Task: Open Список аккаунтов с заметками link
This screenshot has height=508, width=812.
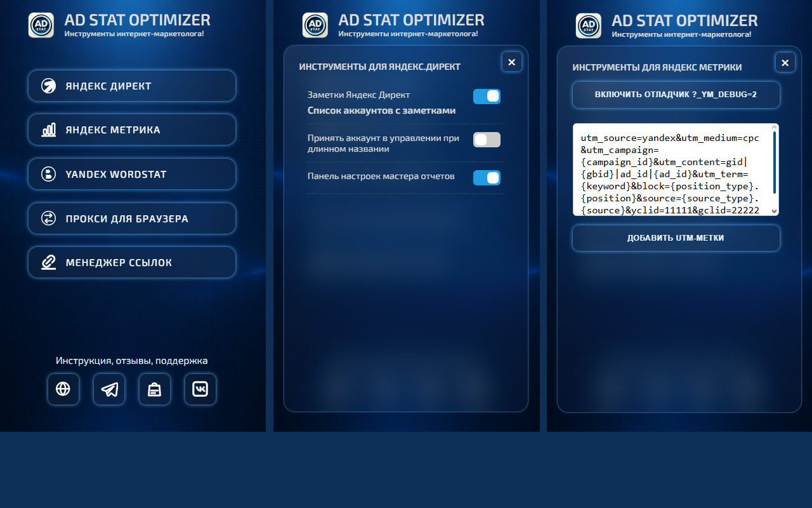Action: click(x=381, y=110)
